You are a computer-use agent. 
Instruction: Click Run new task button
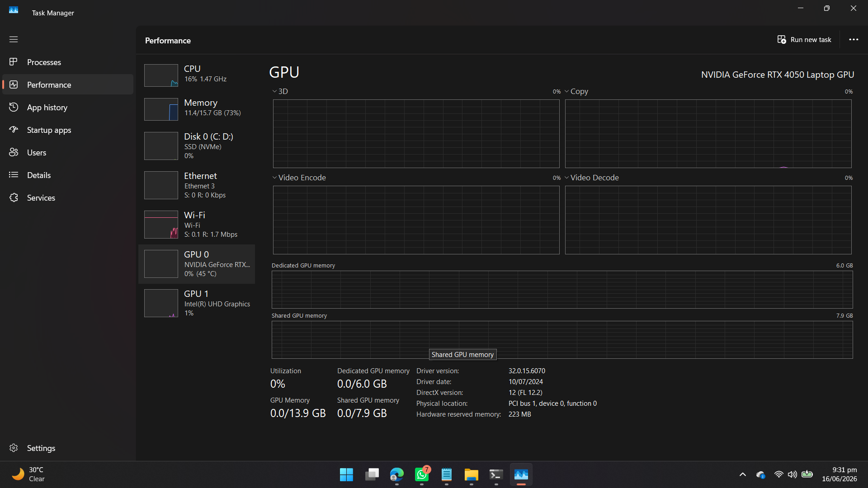pos(804,40)
